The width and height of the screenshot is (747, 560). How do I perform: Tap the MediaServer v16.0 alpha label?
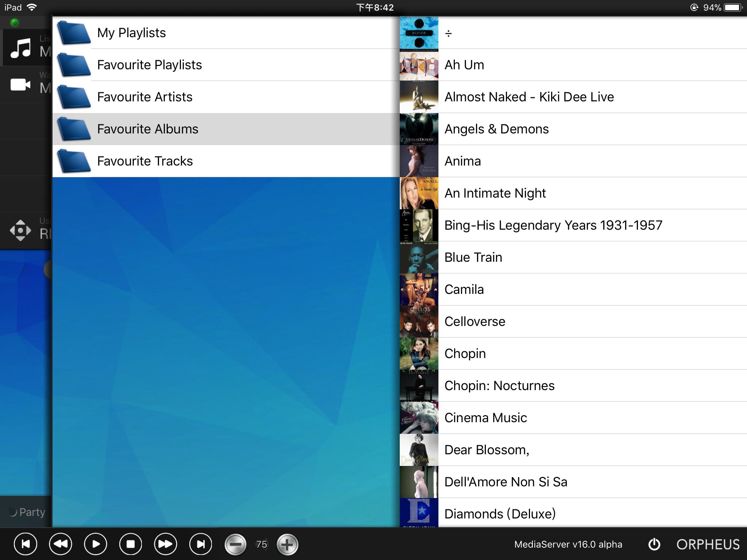(568, 545)
